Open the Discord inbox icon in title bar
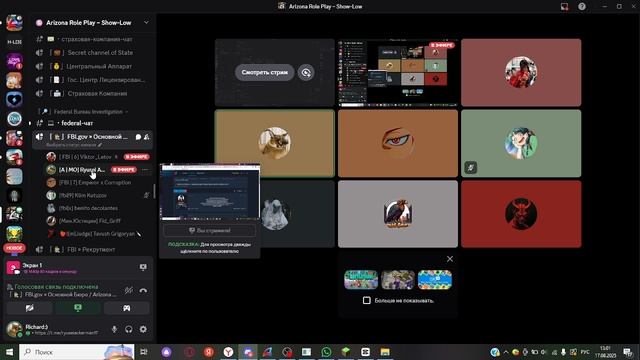The width and height of the screenshot is (640, 360). pos(564,7)
